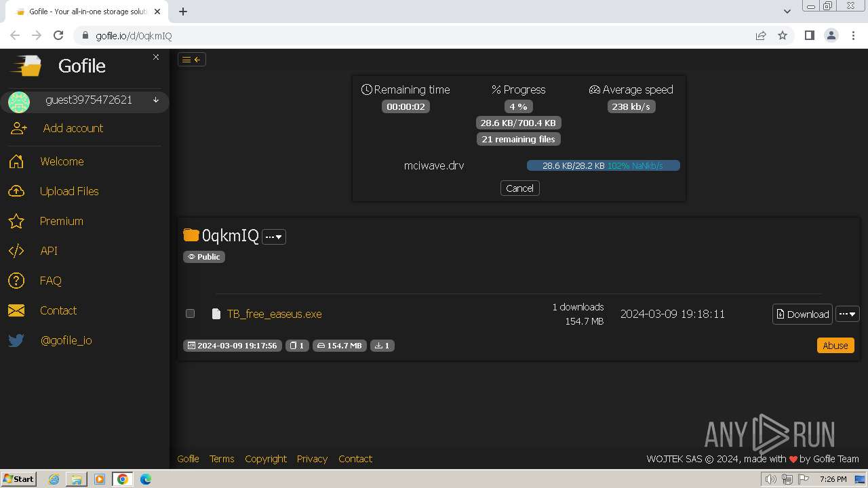The image size is (868, 488).
Task: Click the browser back arrow
Action: click(15, 35)
